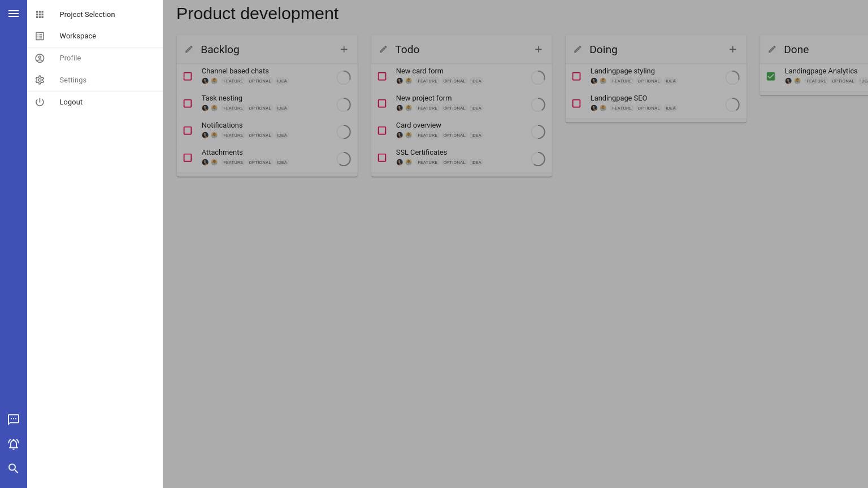Add a new card to Doing

click(732, 50)
